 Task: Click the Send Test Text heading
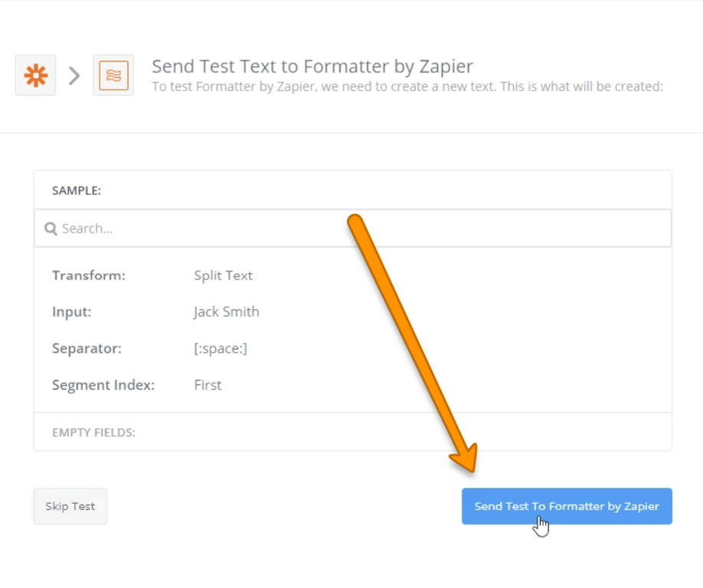pyautogui.click(x=312, y=66)
